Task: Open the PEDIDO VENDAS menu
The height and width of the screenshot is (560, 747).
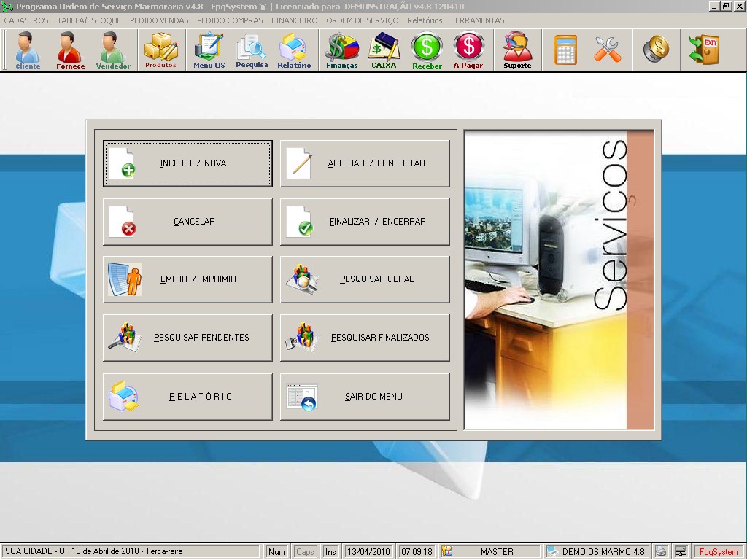Action: click(159, 20)
